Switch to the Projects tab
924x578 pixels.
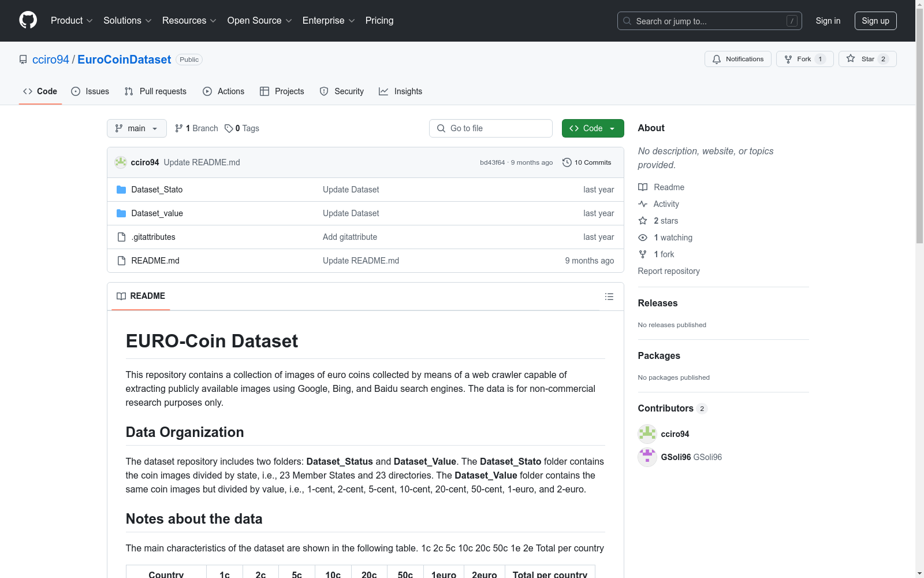click(282, 91)
